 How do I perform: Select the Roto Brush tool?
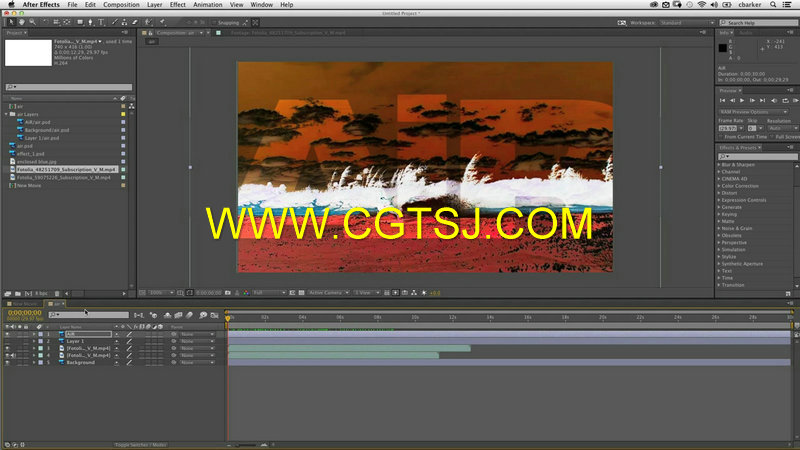tap(148, 22)
